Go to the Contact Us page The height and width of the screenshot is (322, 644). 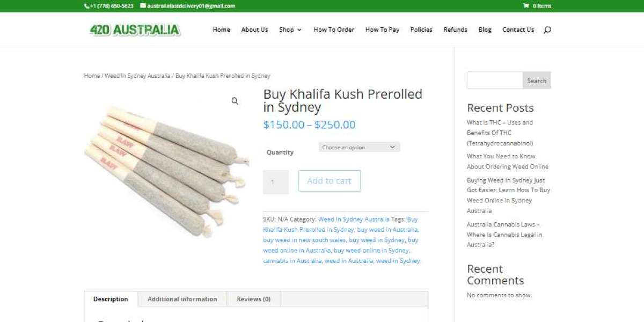tap(518, 30)
